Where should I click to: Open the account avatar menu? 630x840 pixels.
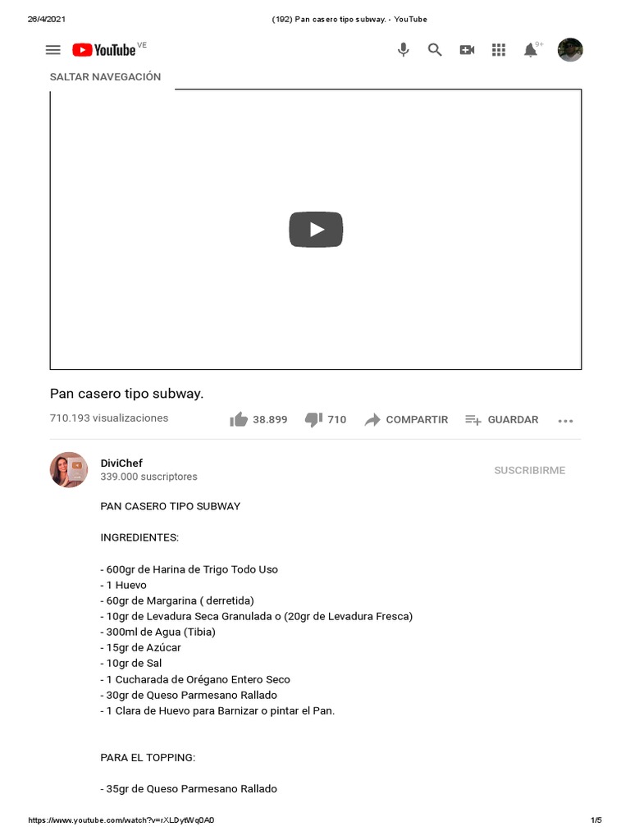point(570,50)
